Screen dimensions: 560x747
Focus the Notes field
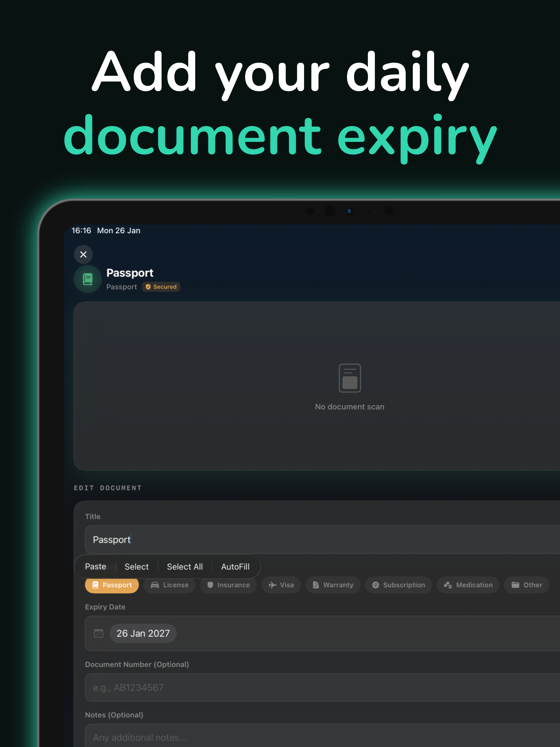coord(322,736)
